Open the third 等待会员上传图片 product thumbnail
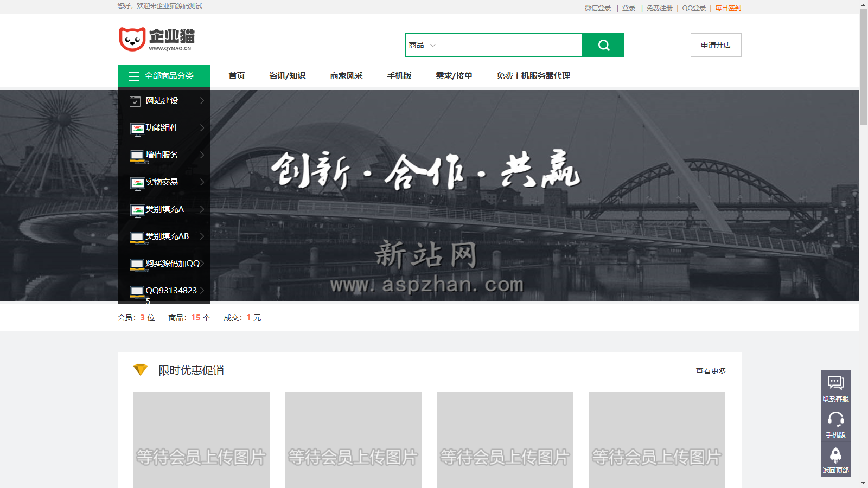The height and width of the screenshot is (488, 868). point(505,440)
